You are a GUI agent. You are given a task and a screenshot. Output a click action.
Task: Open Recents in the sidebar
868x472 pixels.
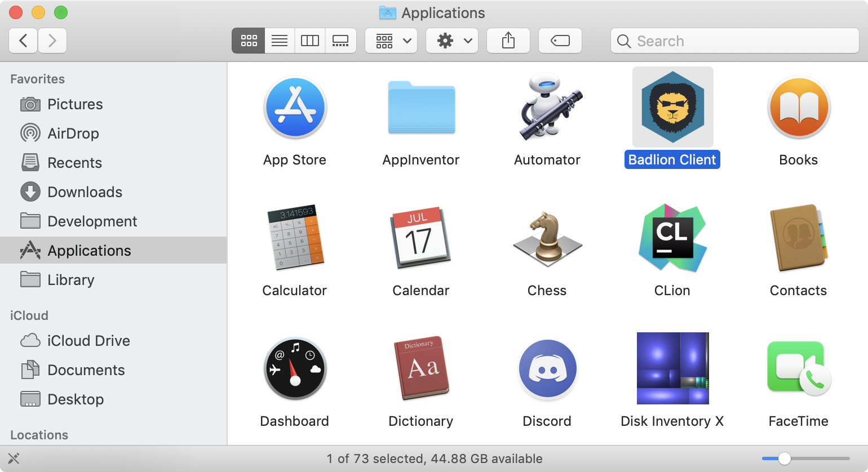tap(113, 163)
